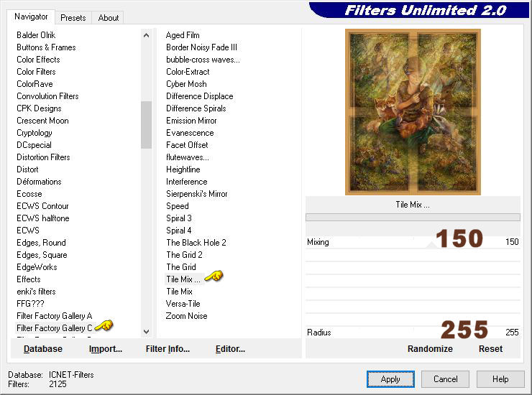Choose the Versa-Tile filter

click(183, 304)
